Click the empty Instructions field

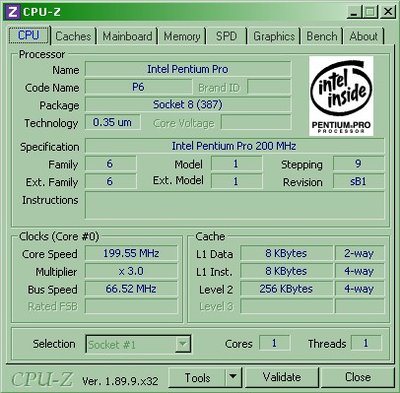pyautogui.click(x=234, y=205)
